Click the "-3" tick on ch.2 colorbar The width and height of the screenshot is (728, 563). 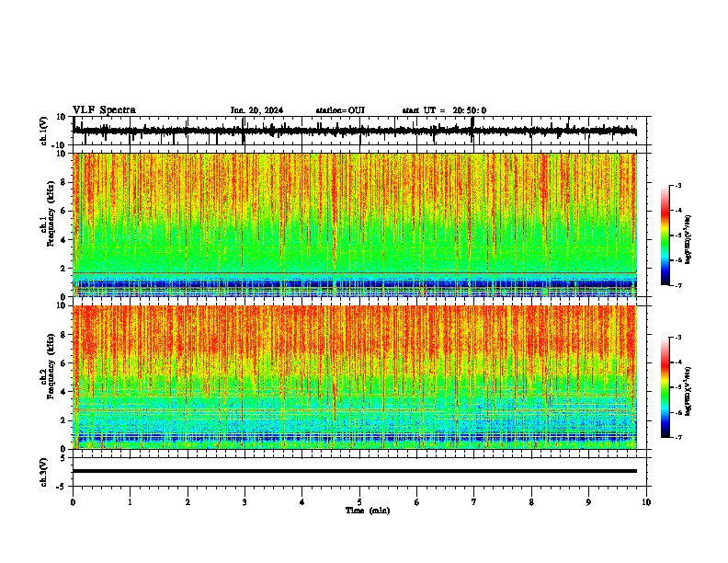(x=677, y=338)
